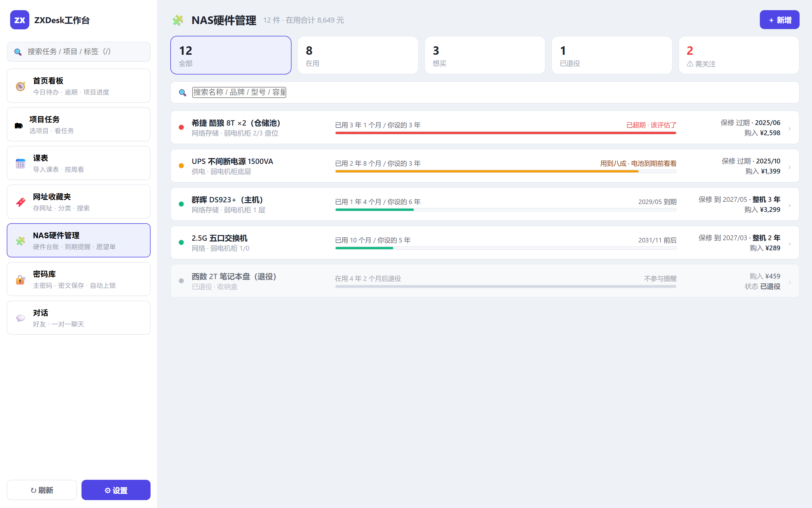Click the puzzle icon beside NAS硬件管理 title
This screenshot has width=812, height=508.
click(x=178, y=20)
